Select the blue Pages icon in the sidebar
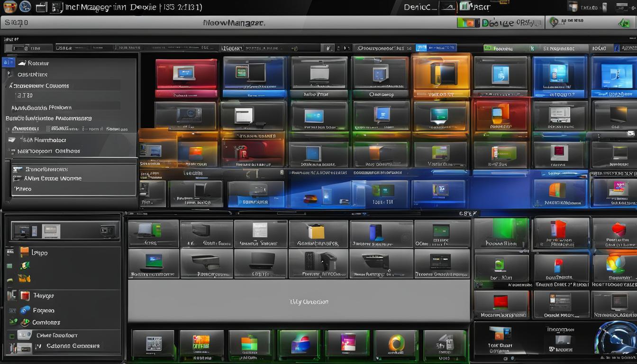This screenshot has width=637, height=364. (24, 309)
